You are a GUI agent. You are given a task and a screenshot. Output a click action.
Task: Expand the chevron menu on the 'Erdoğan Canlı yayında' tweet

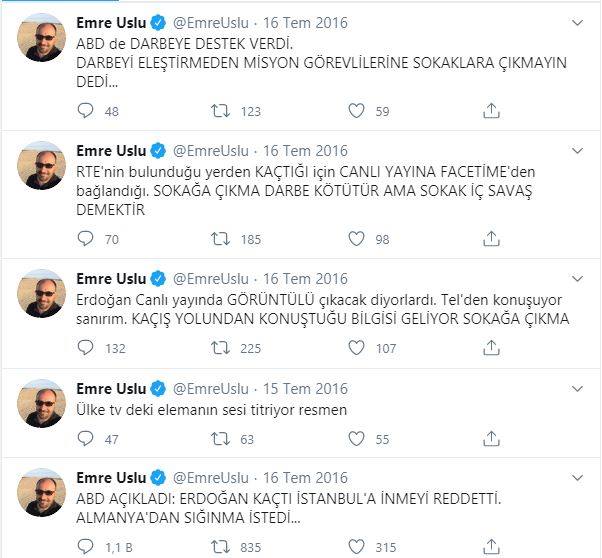(577, 279)
